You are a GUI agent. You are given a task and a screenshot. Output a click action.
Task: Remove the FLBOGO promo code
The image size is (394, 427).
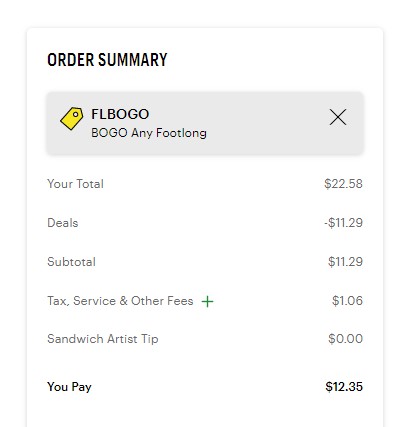[x=338, y=117]
